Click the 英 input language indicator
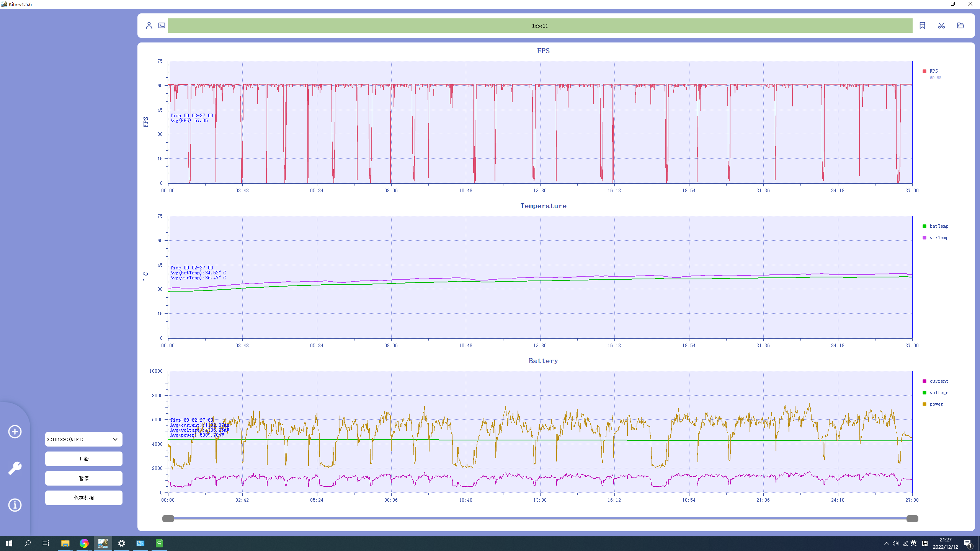This screenshot has height=551, width=980. point(914,543)
